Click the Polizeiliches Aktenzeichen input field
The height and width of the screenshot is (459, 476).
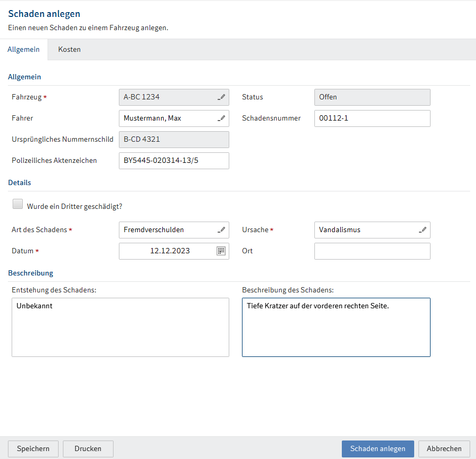[x=174, y=161]
